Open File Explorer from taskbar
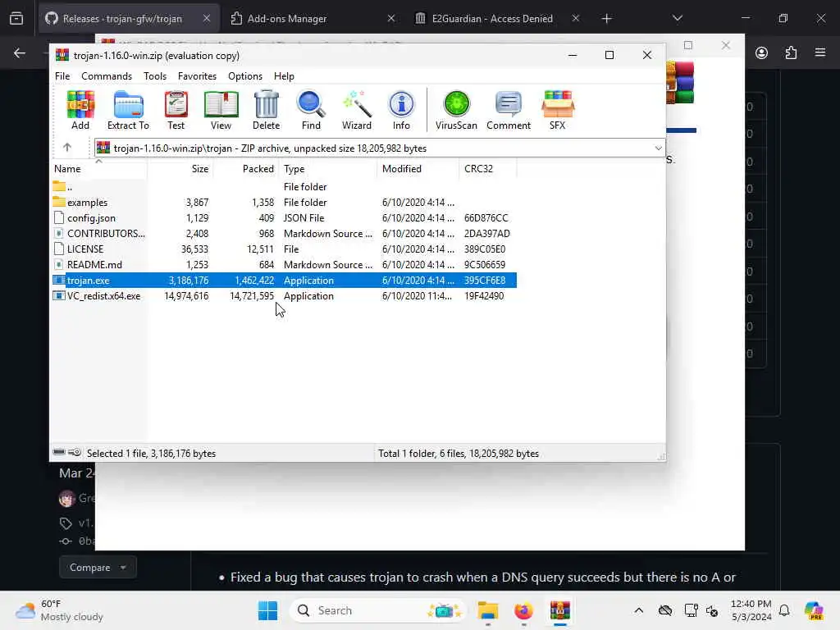Screen dimensions: 840x630 click(x=487, y=610)
